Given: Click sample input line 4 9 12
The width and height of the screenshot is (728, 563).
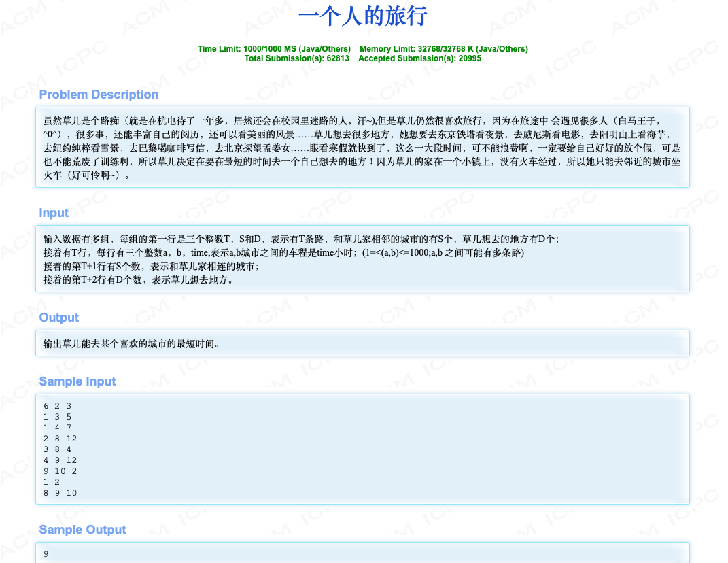Looking at the screenshot, I should click(60, 460).
